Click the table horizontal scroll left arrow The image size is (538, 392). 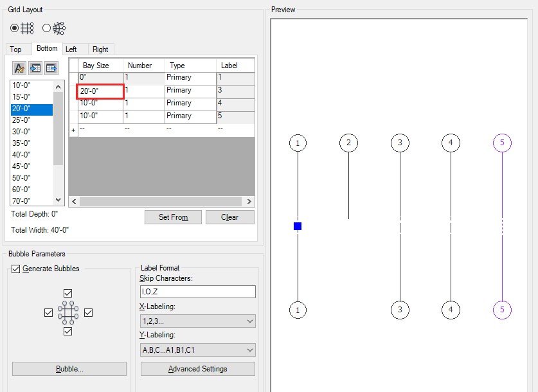point(74,201)
